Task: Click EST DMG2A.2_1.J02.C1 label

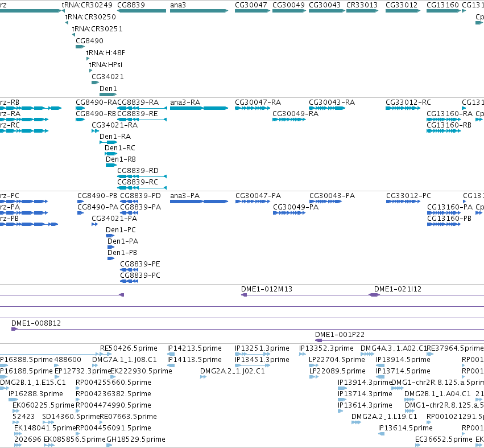Action: [x=233, y=371]
